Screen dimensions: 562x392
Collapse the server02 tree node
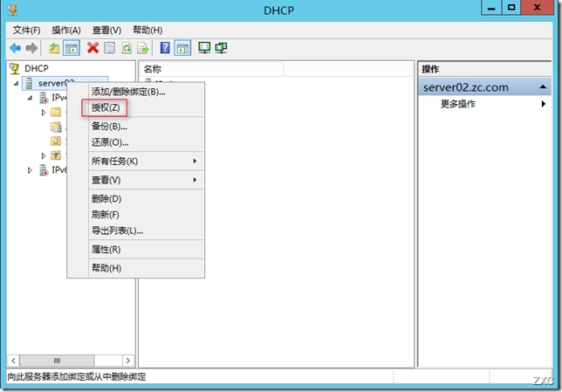[16, 84]
